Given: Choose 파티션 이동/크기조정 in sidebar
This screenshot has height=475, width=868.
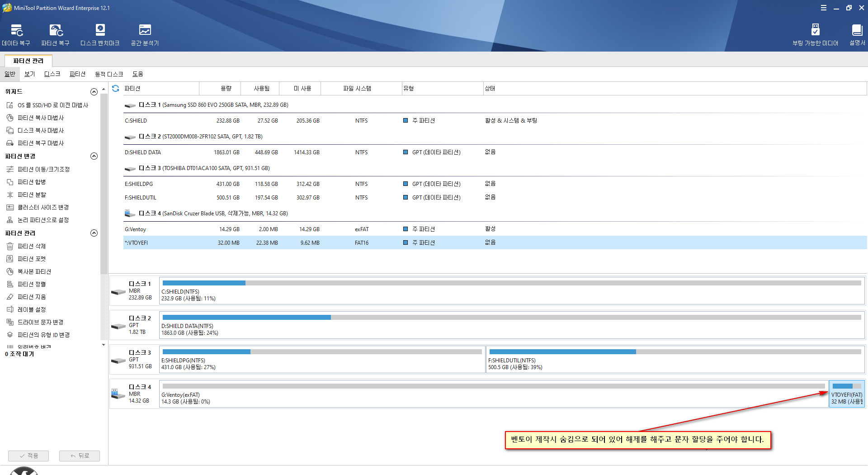Looking at the screenshot, I should [x=38, y=169].
